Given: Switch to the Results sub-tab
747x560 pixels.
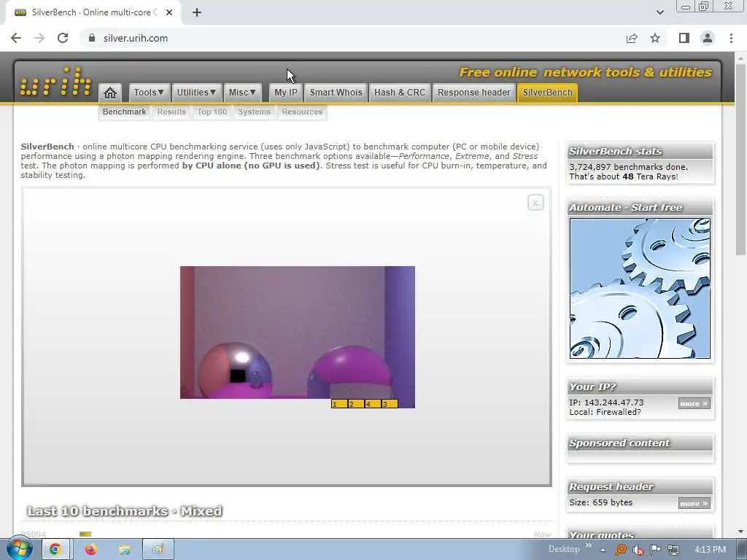Looking at the screenshot, I should (171, 112).
